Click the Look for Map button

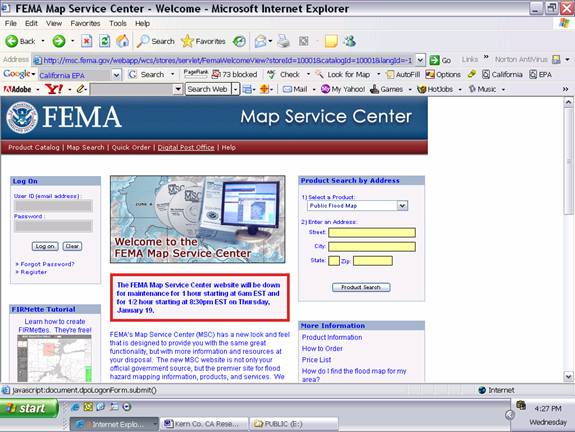pyautogui.click(x=343, y=74)
